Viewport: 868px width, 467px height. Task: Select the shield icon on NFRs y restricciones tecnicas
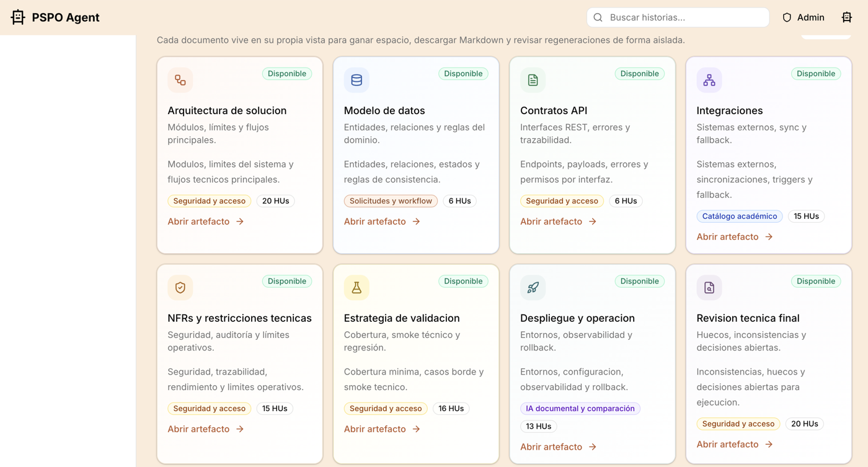coord(180,287)
